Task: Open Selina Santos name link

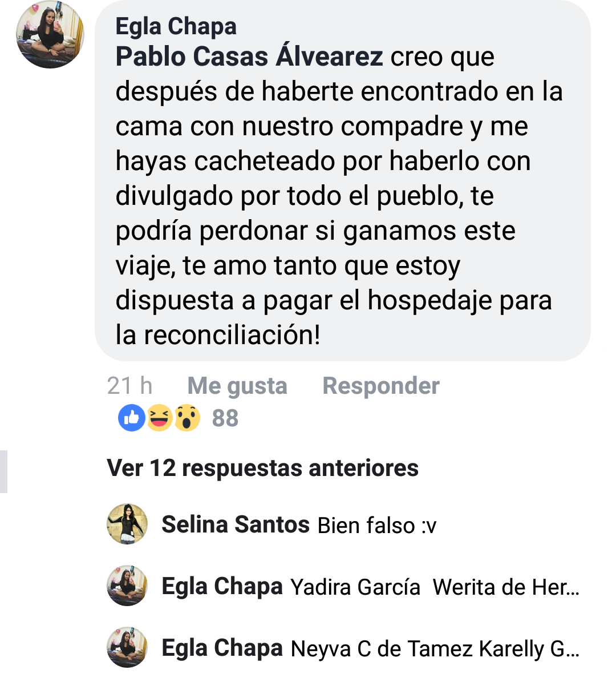Action: [236, 524]
